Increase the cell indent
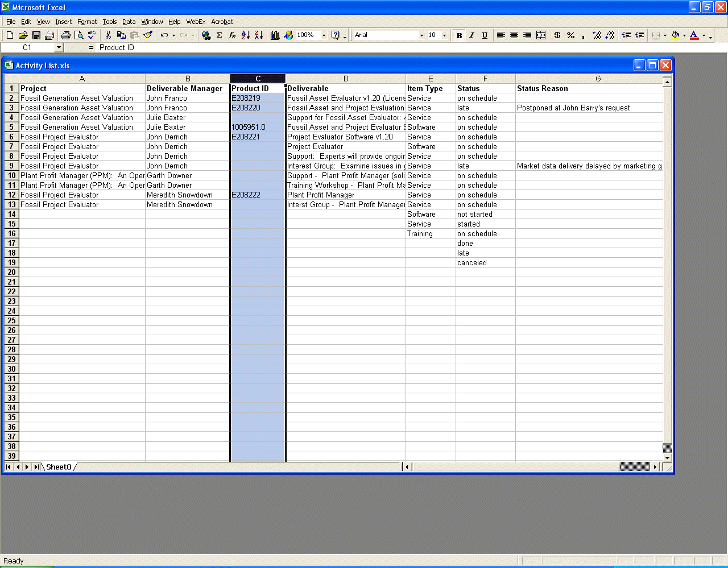This screenshot has height=568, width=728. pyautogui.click(x=639, y=35)
